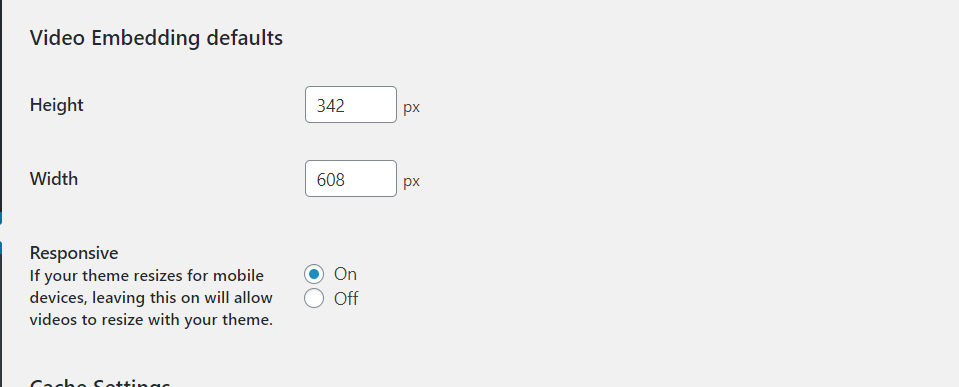The height and width of the screenshot is (387, 959).
Task: Click the "Off" label text
Action: pyautogui.click(x=346, y=298)
